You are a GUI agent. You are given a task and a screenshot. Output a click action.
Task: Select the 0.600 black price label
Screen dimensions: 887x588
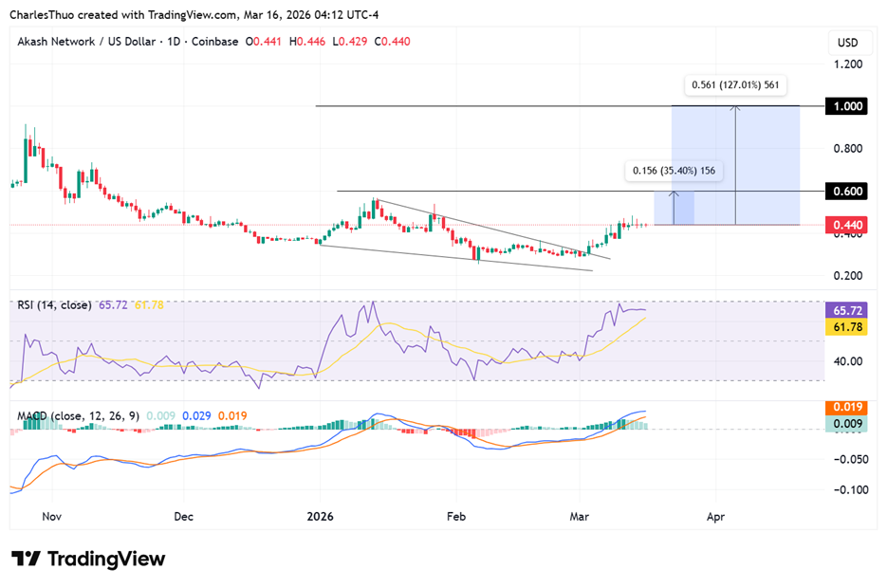click(847, 192)
